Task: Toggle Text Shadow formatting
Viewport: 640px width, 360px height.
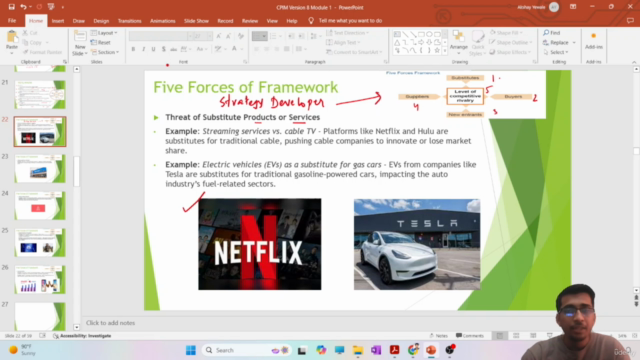Action: (164, 49)
